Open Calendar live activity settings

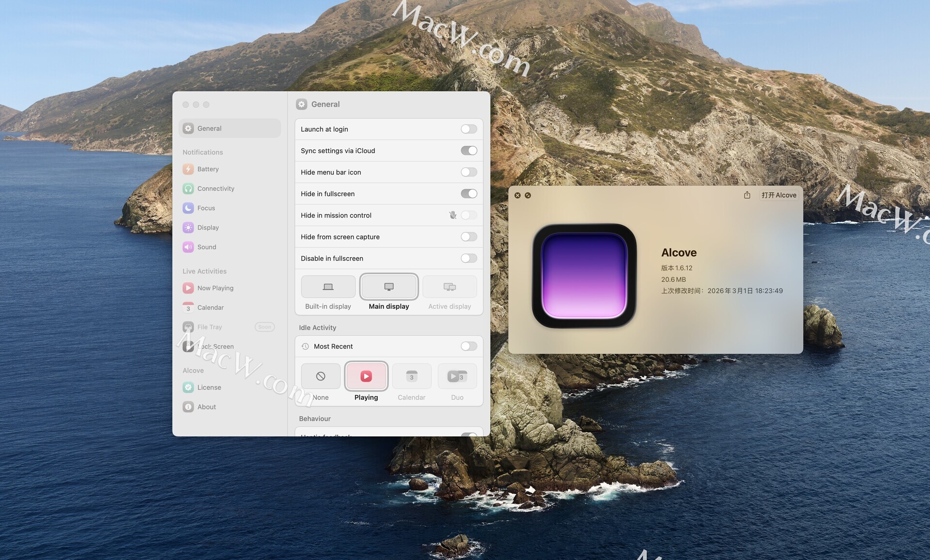[x=210, y=308]
